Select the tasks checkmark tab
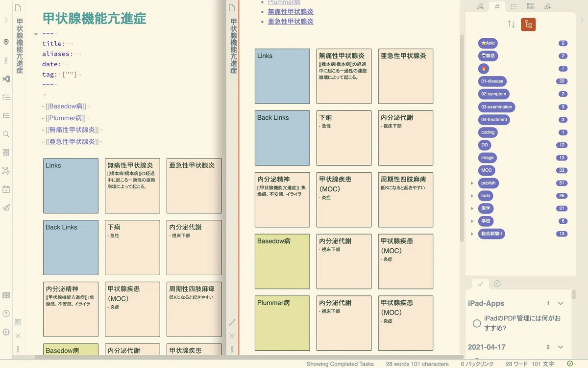 coord(481,284)
